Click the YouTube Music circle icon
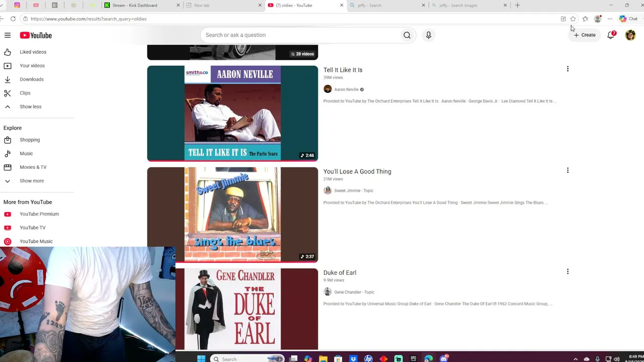 click(x=8, y=241)
